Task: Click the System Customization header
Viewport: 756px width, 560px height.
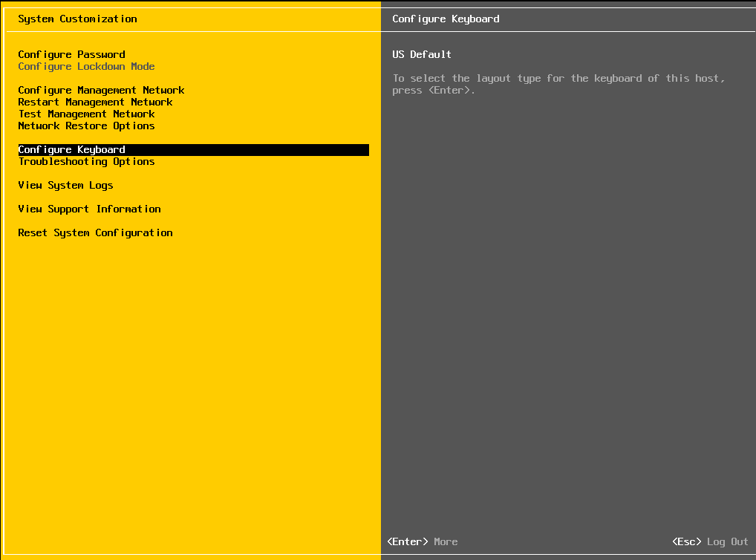Action: [x=77, y=19]
